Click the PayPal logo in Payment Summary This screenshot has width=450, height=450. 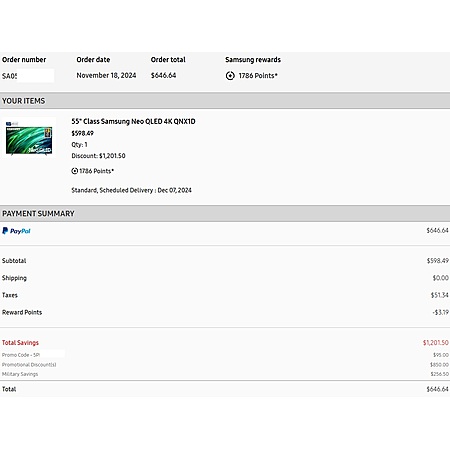16,231
